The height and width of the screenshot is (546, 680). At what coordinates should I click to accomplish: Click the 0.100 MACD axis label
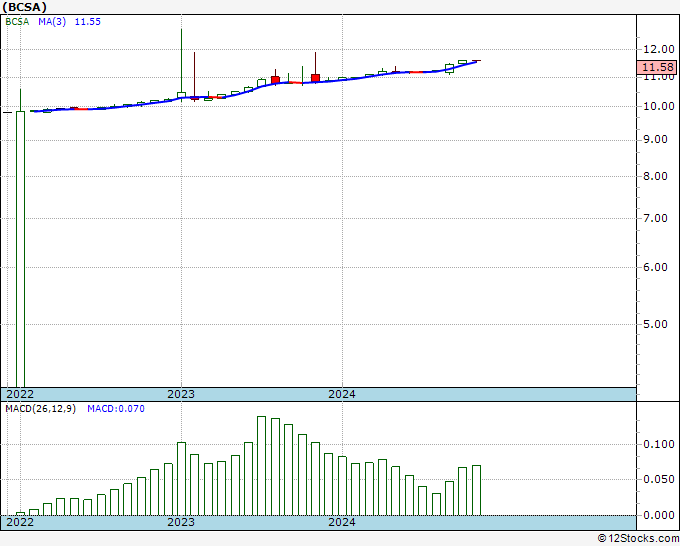coord(656,444)
